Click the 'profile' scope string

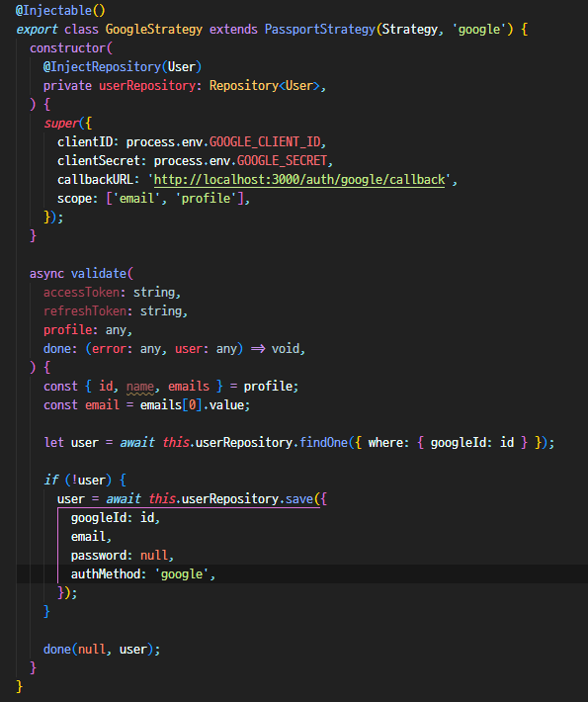(x=206, y=199)
